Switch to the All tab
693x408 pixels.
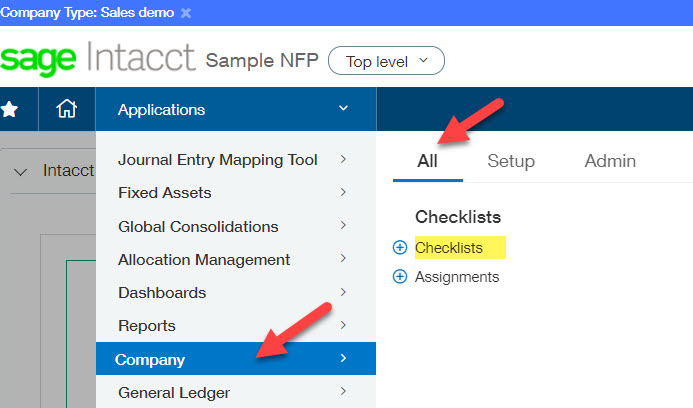(x=427, y=161)
